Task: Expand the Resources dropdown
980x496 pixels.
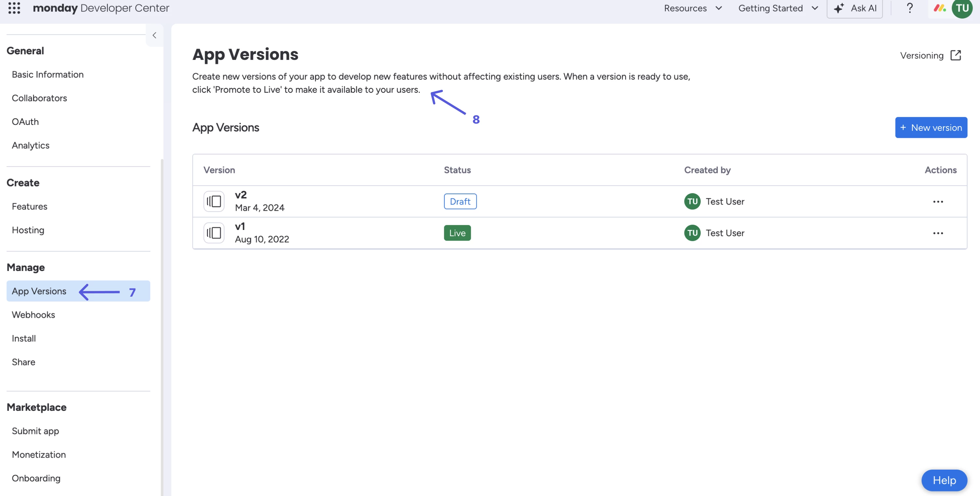Action: click(693, 8)
